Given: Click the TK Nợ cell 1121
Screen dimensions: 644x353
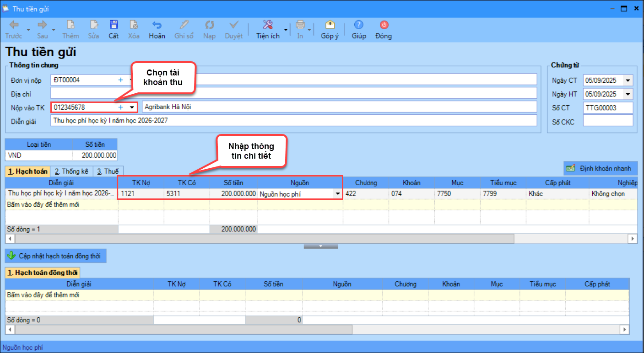Looking at the screenshot, I should coord(141,193).
